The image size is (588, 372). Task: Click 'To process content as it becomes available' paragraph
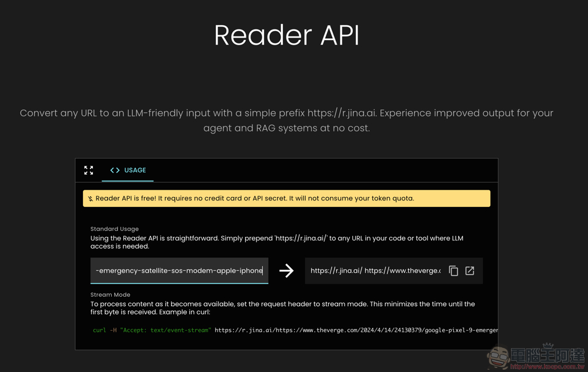tap(283, 308)
